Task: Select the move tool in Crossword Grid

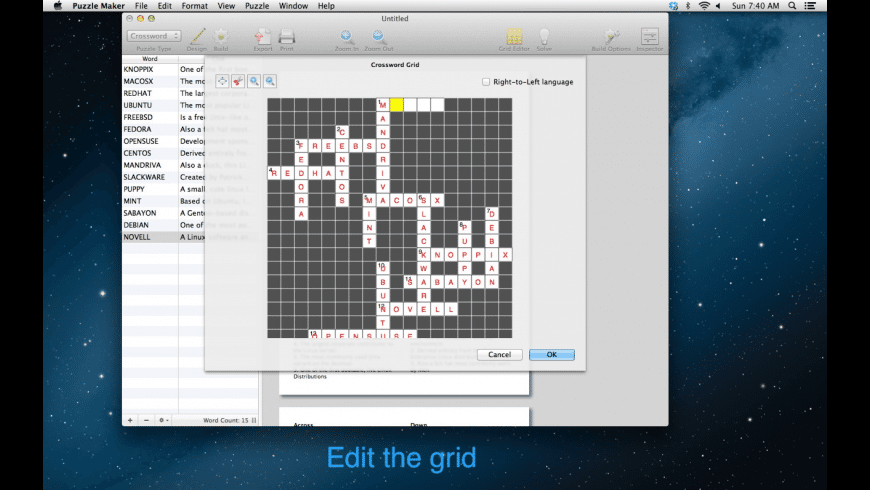Action: click(x=222, y=81)
